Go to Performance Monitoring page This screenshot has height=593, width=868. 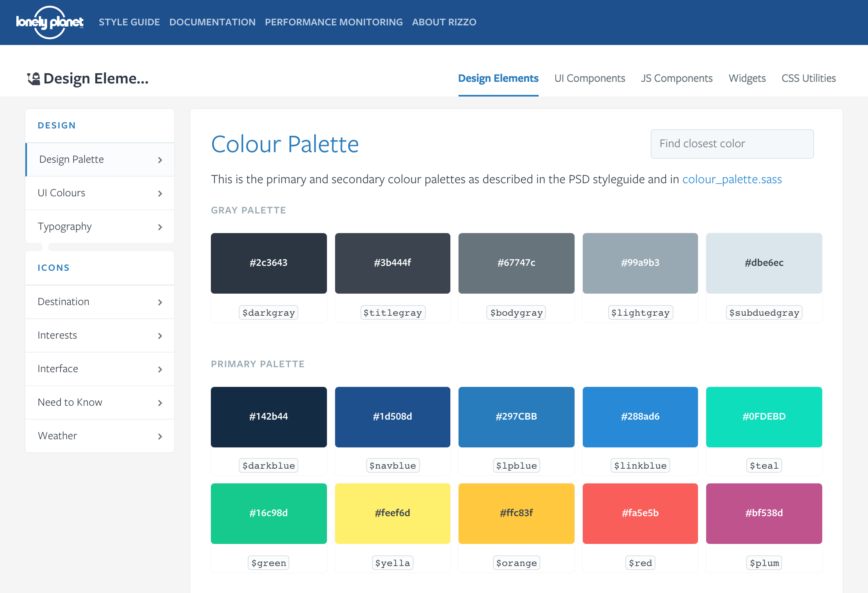(333, 22)
